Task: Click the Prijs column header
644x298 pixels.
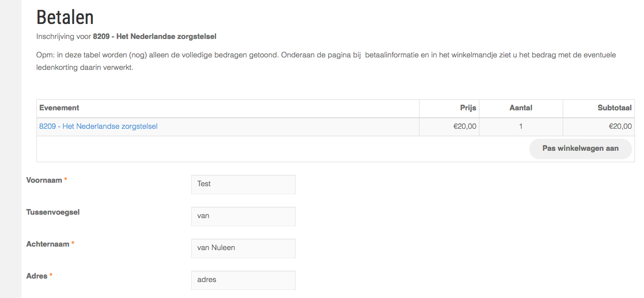Action: coord(468,108)
